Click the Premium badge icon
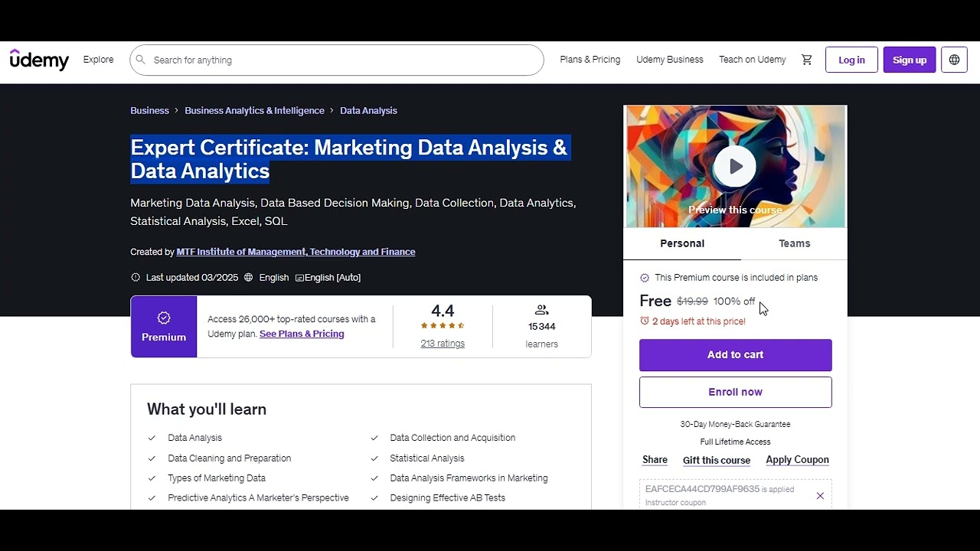Image resolution: width=980 pixels, height=551 pixels. (x=164, y=318)
